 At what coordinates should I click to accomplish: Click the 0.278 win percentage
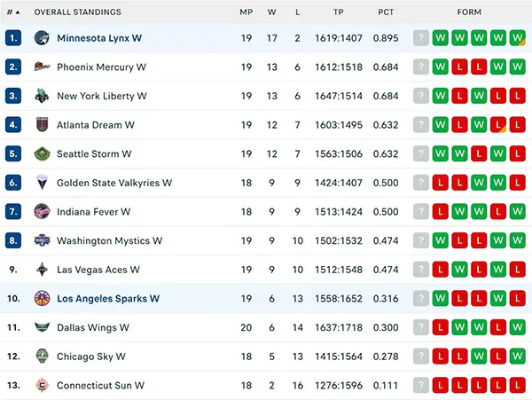click(x=386, y=357)
